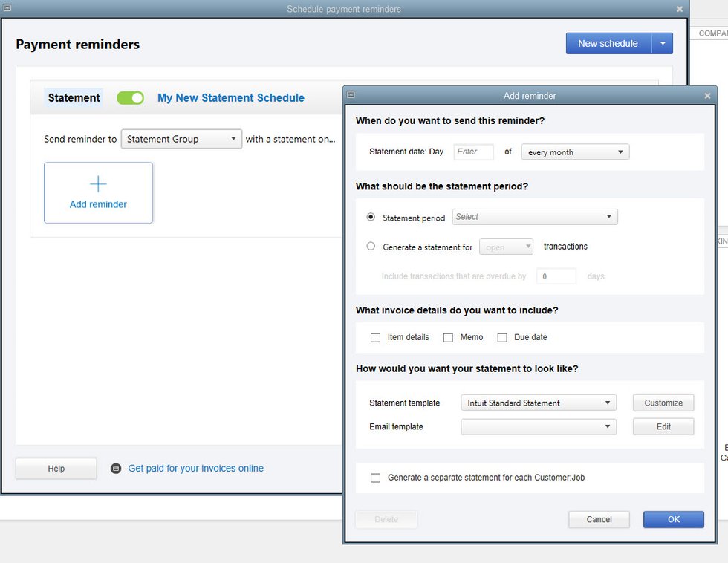Screen dimensions: 728x563
Task: Toggle the Statement schedule switch off
Action: point(130,98)
